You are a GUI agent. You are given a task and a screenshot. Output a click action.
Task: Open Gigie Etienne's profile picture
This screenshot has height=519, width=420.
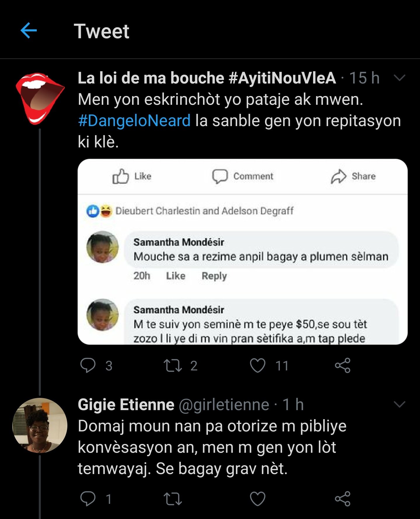(x=40, y=425)
